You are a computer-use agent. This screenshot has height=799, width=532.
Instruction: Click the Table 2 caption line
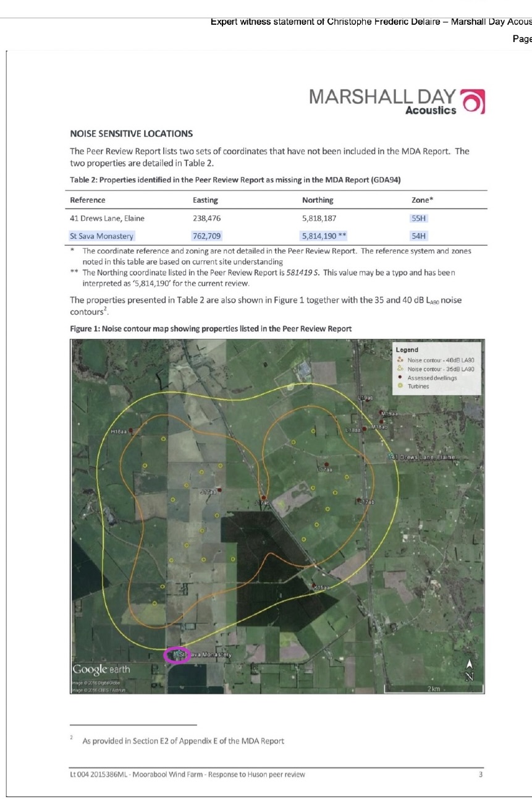(235, 180)
